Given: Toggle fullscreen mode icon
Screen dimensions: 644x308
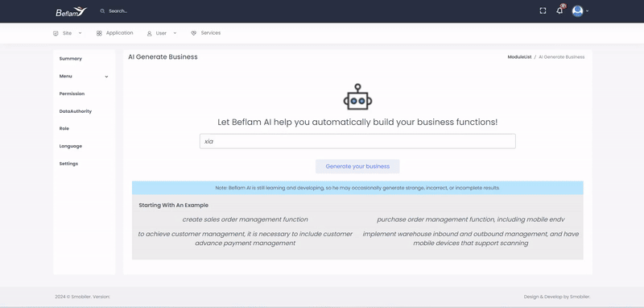Looking at the screenshot, I should [543, 11].
